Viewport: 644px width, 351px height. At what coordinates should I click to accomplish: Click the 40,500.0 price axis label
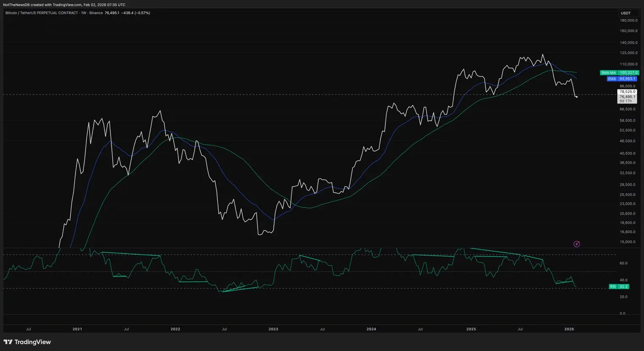pyautogui.click(x=627, y=153)
